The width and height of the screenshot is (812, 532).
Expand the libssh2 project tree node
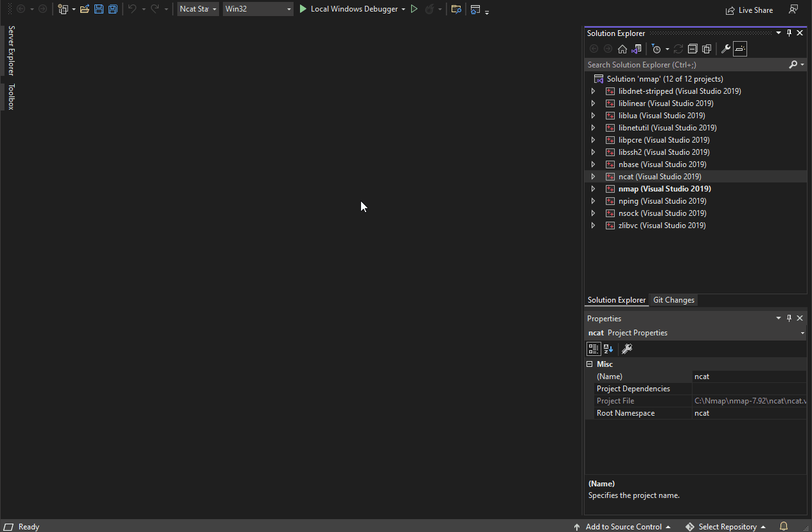(593, 152)
